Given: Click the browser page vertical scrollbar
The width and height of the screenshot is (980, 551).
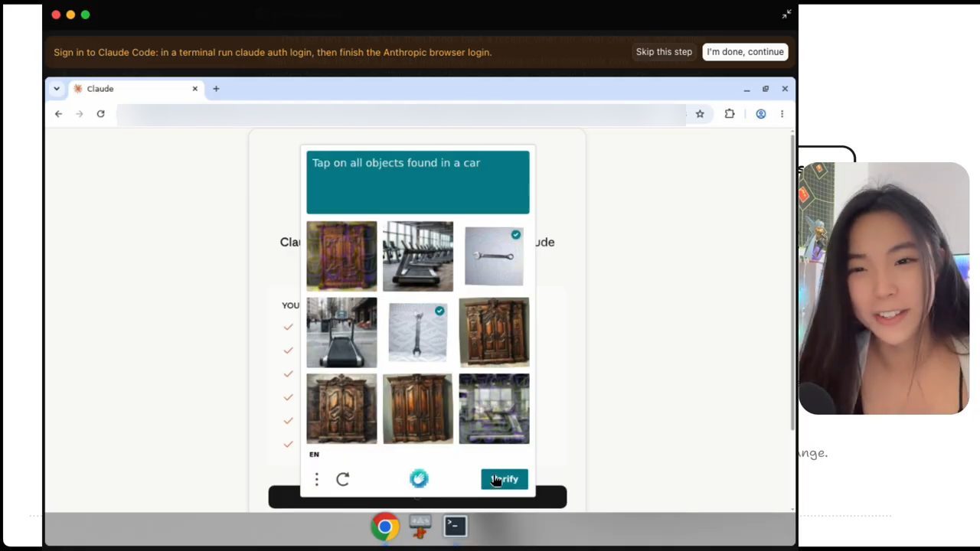Looking at the screenshot, I should click(792, 282).
